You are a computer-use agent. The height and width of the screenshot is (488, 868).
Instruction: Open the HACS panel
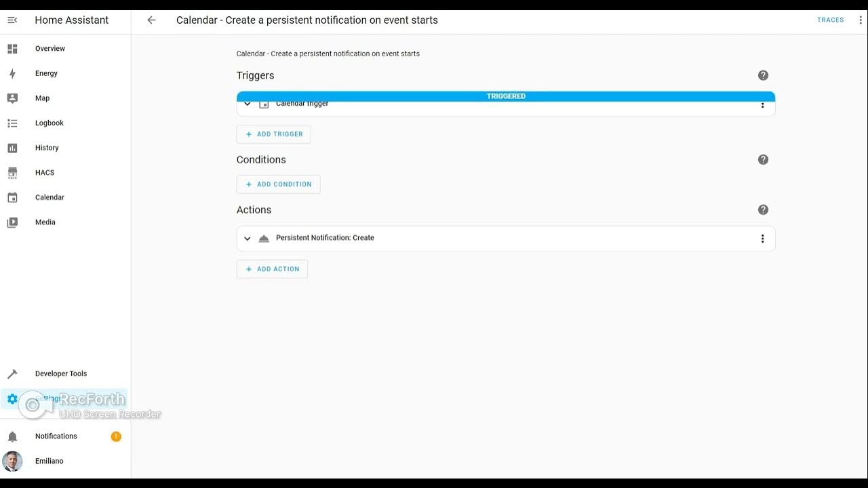65,173
